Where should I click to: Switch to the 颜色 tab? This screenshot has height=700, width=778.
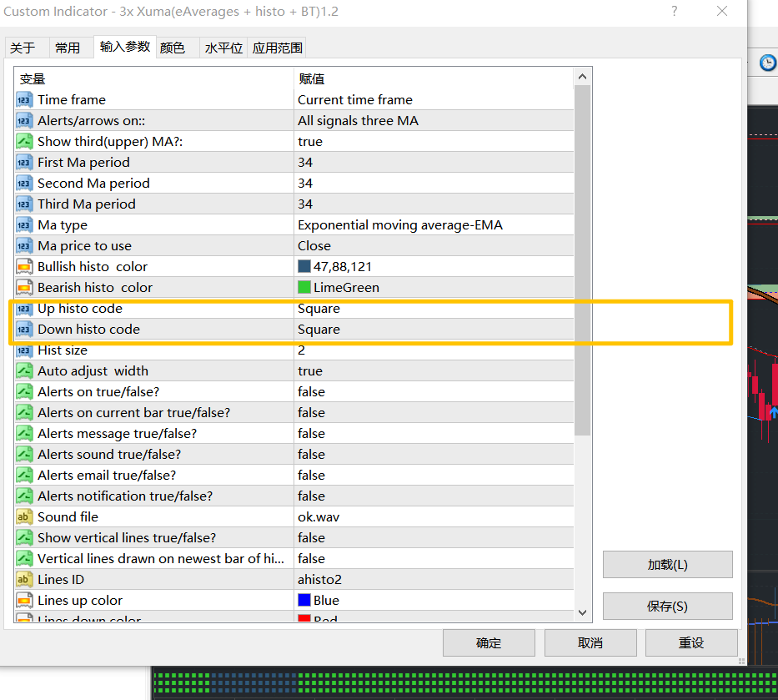[173, 48]
